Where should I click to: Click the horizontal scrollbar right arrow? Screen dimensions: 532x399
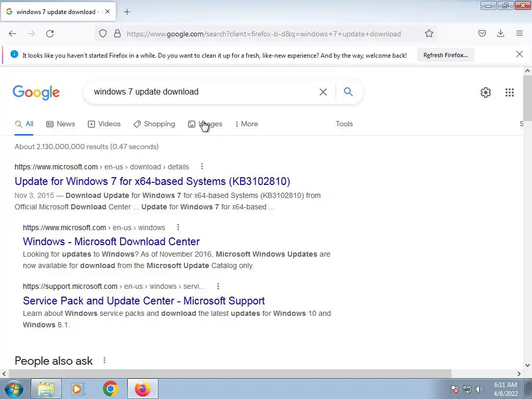(x=519, y=374)
